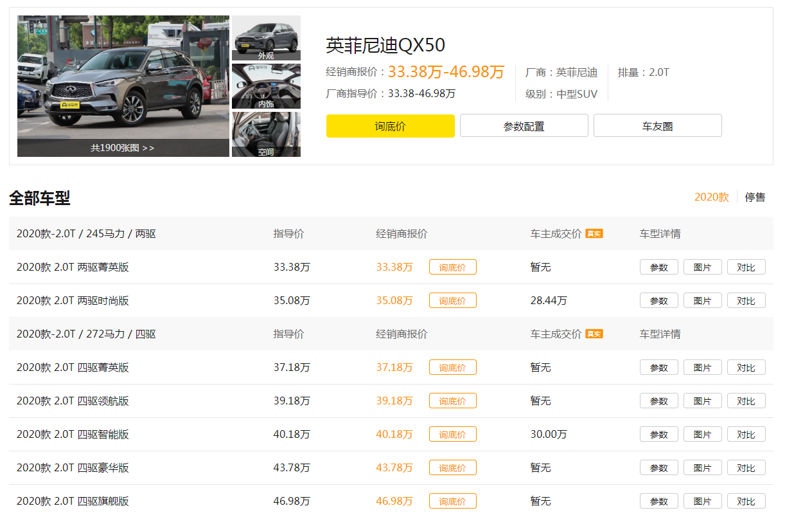Open 参数 for 四驱豪华版

pyautogui.click(x=659, y=468)
